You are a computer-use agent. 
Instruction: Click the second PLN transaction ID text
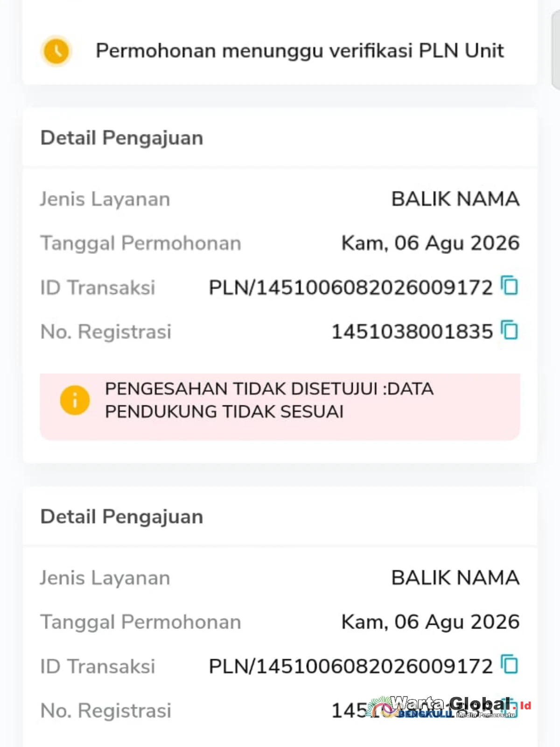pos(350,666)
